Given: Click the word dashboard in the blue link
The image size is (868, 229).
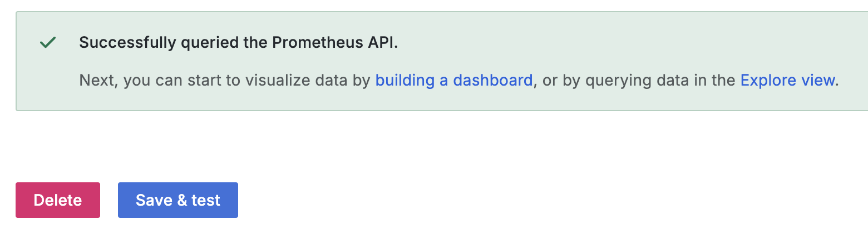Looking at the screenshot, I should click(x=492, y=80).
